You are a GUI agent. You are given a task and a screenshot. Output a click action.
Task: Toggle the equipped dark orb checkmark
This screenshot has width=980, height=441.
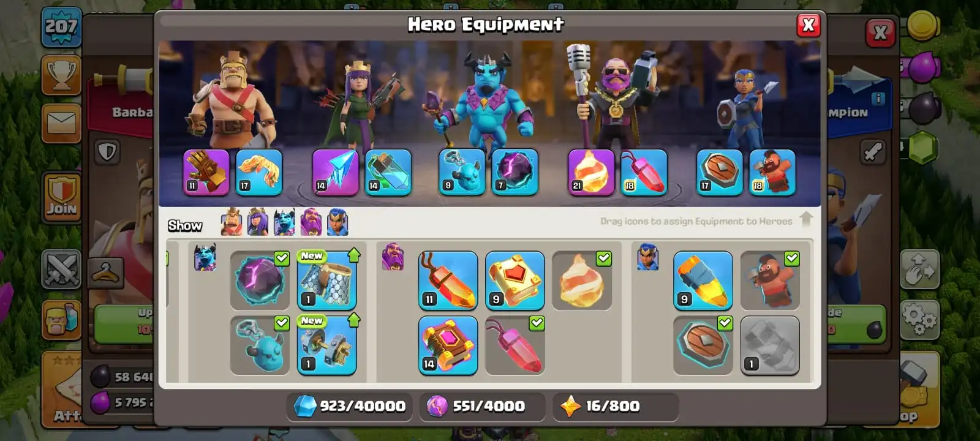tap(282, 258)
